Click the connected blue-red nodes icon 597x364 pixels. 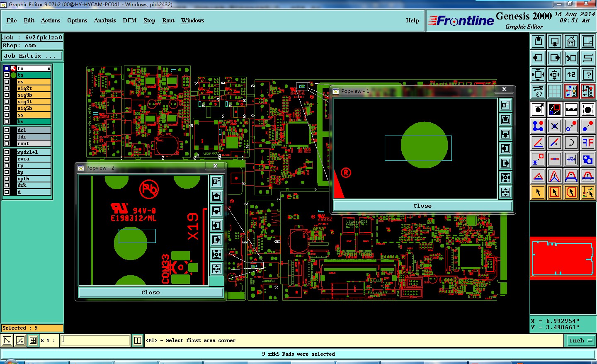[x=538, y=126]
